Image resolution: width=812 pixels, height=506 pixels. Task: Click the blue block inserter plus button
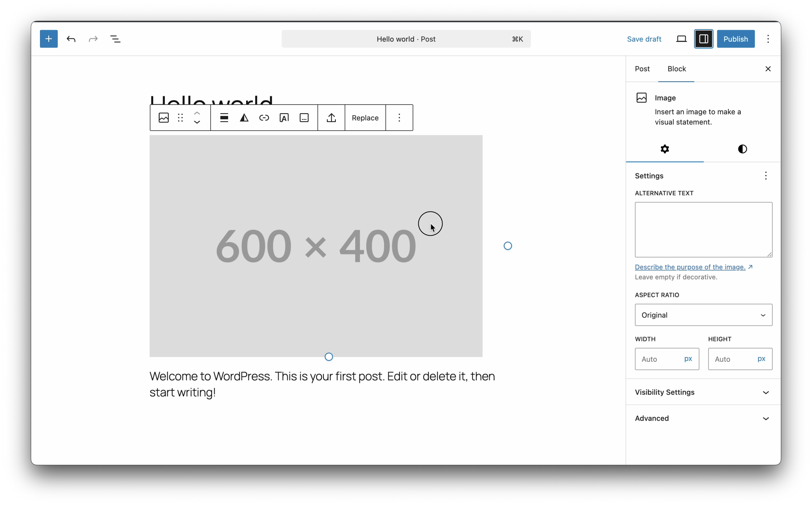pos(49,39)
